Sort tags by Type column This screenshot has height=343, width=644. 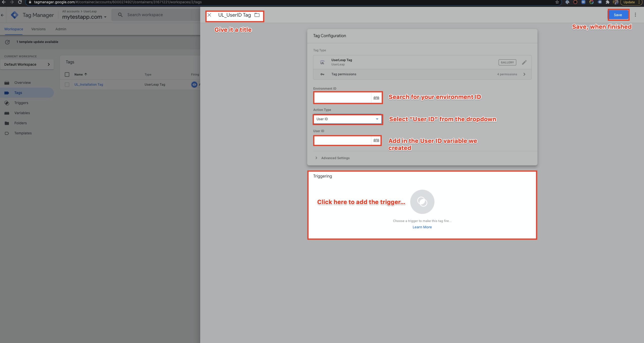(148, 75)
